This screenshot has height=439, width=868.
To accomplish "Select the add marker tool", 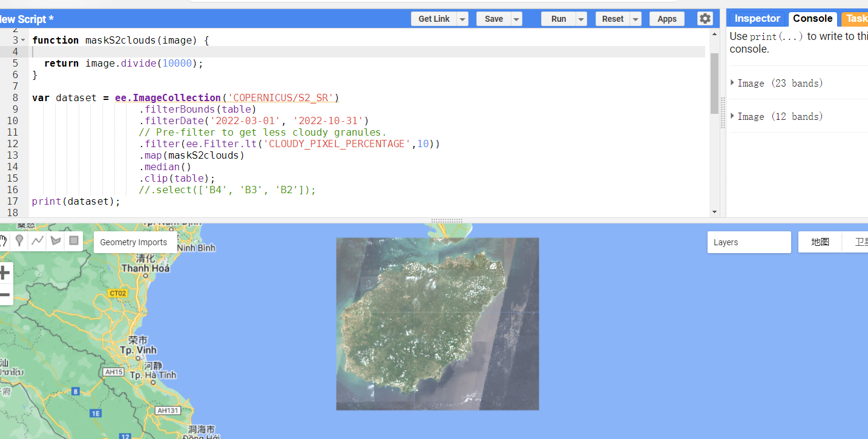I will pos(19,241).
